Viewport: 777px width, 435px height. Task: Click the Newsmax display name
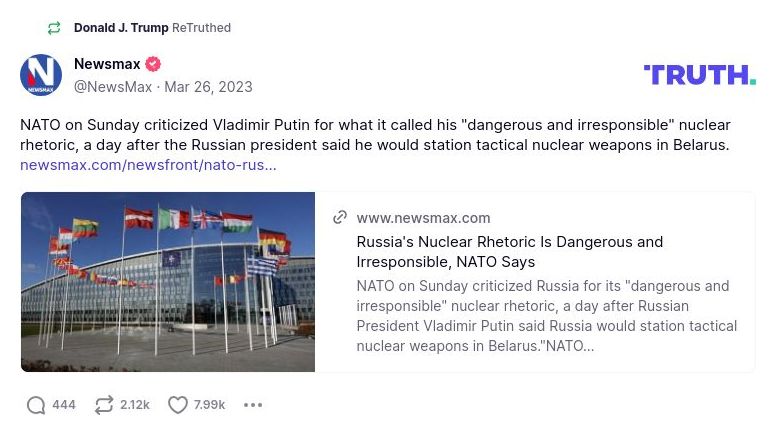107,64
